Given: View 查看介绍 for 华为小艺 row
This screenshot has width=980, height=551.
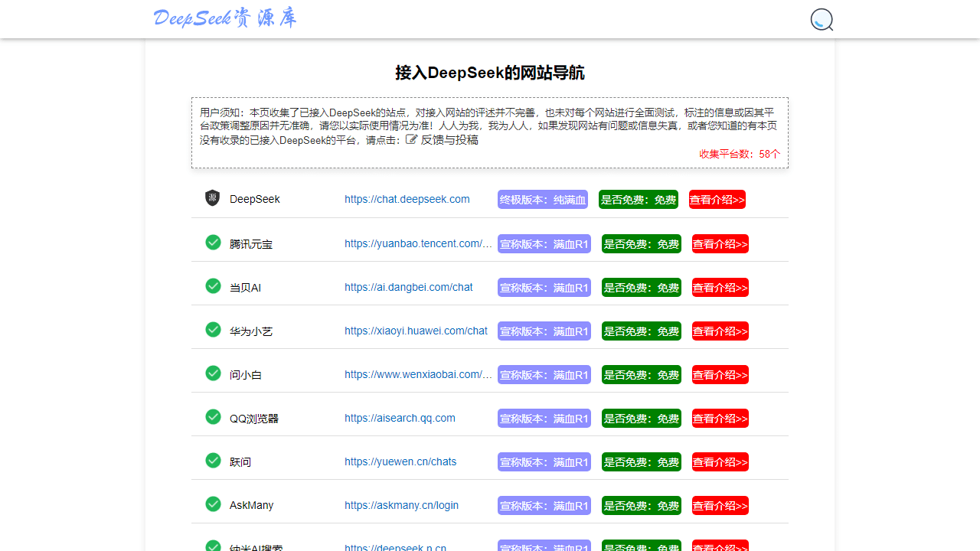Looking at the screenshot, I should [720, 331].
